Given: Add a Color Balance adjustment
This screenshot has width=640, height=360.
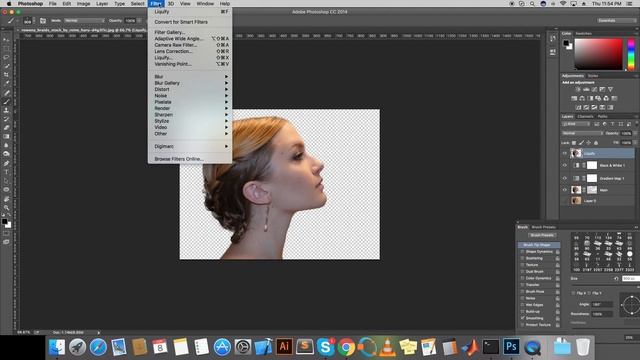Looking at the screenshot, I should 582,98.
